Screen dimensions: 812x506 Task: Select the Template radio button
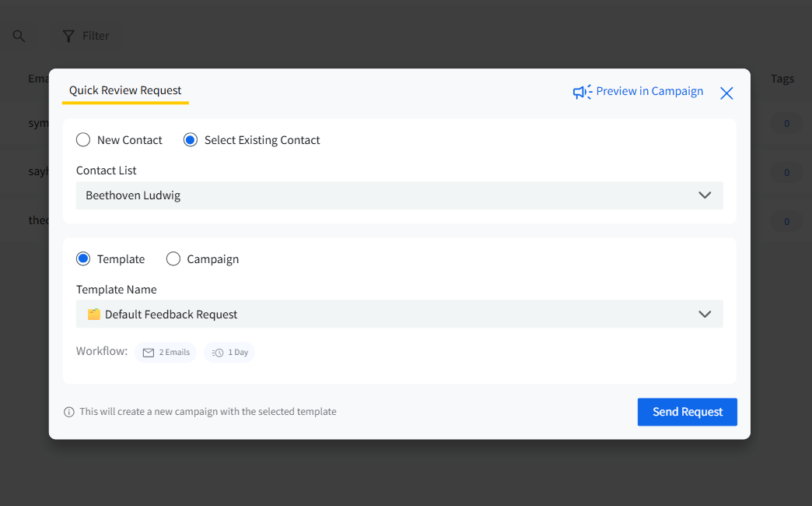pos(83,258)
